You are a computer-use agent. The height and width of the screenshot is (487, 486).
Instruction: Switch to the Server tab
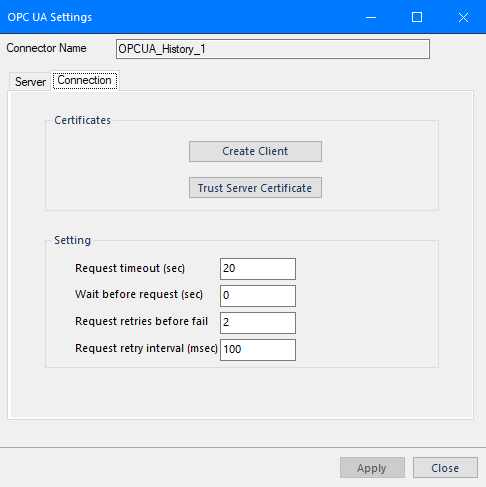click(x=30, y=82)
